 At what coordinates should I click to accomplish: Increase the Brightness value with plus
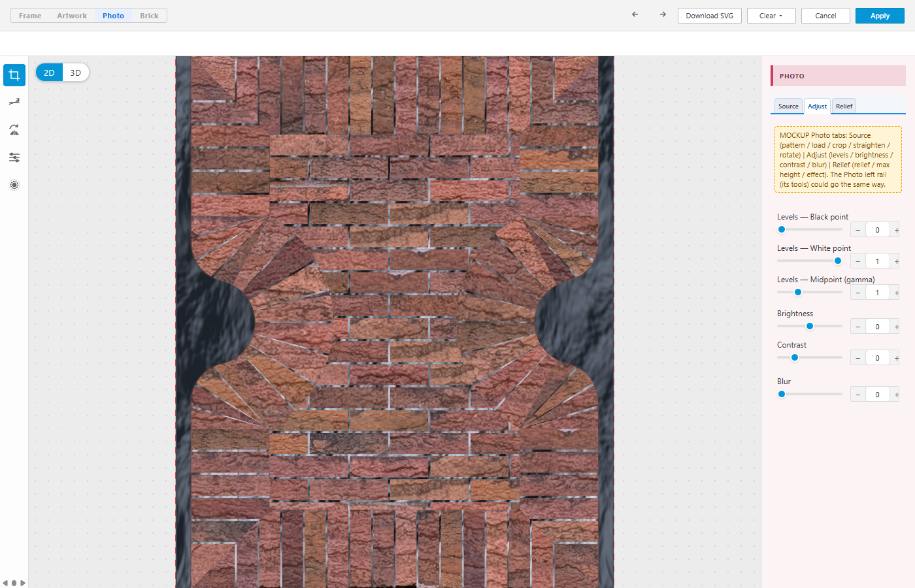point(896,327)
